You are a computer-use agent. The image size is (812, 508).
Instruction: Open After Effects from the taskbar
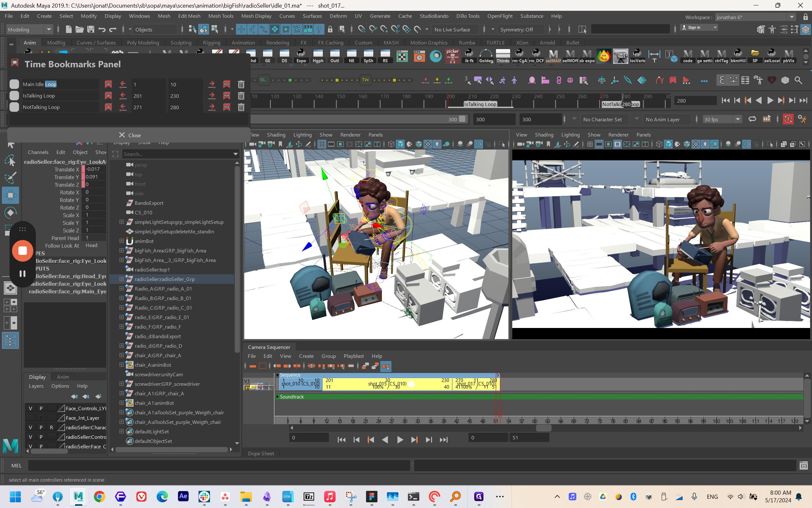(x=183, y=496)
